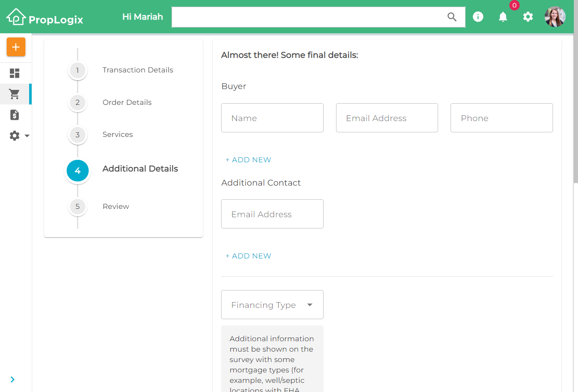Click the Hi Mariah greeting

142,17
